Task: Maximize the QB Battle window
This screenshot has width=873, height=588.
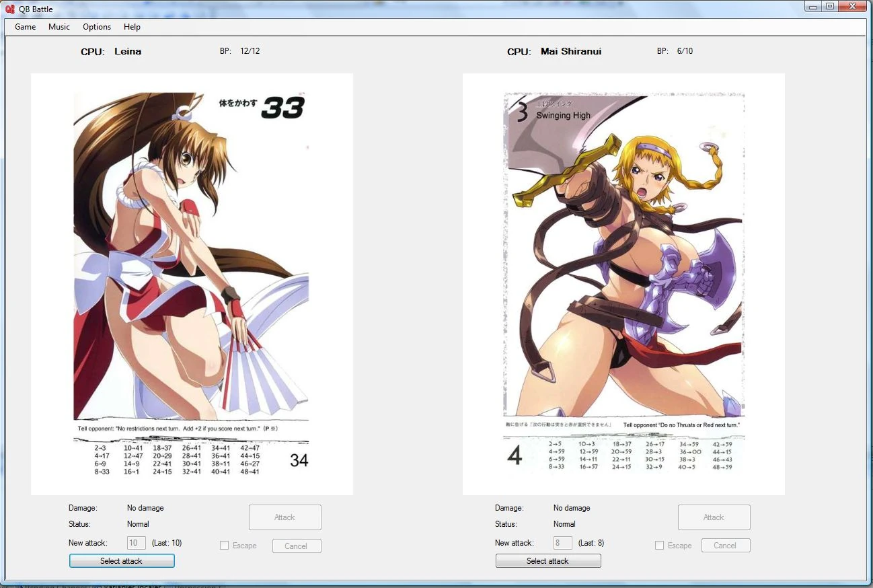Action: pos(830,7)
